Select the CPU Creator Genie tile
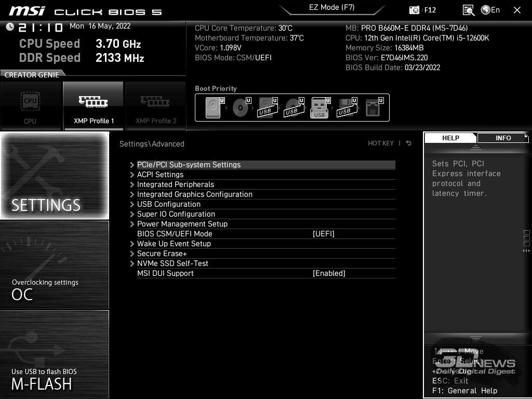Viewport: 532px width, 399px height. (31, 106)
